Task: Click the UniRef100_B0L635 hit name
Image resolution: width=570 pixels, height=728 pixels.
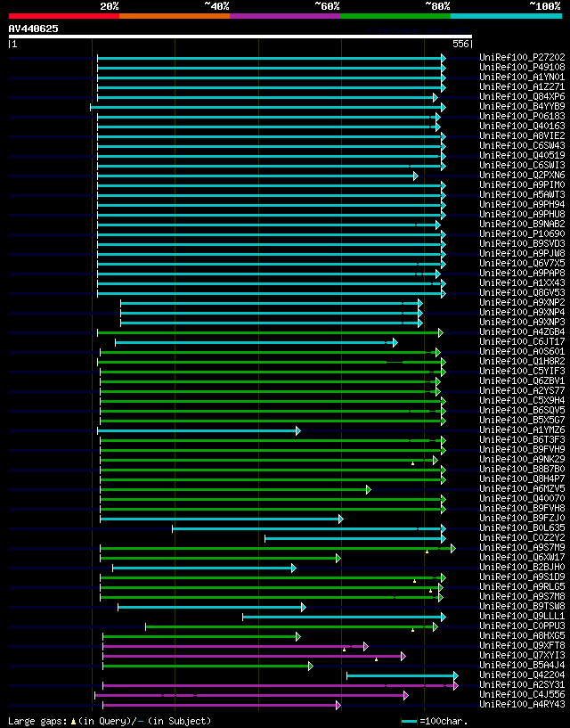Action: [522, 528]
